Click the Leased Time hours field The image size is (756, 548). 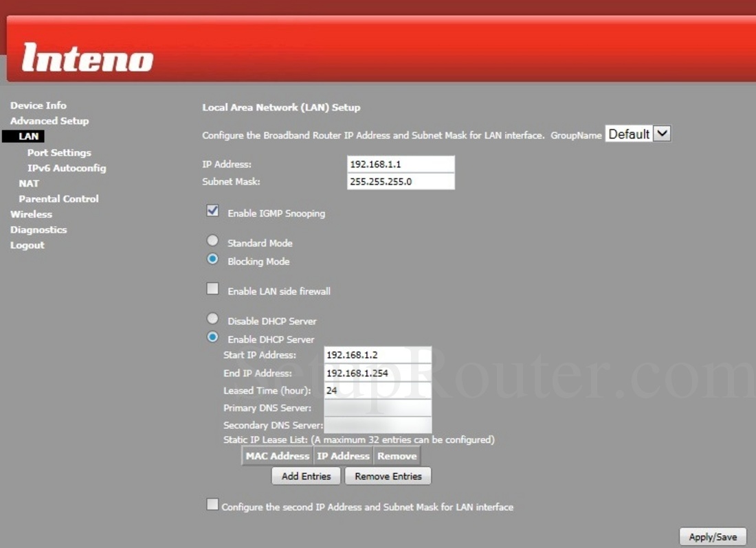(377, 390)
